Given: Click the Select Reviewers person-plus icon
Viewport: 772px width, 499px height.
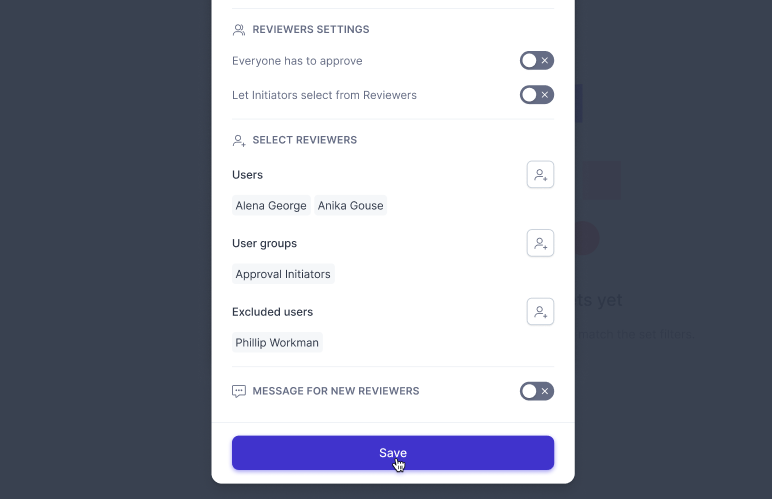Looking at the screenshot, I should [x=239, y=141].
